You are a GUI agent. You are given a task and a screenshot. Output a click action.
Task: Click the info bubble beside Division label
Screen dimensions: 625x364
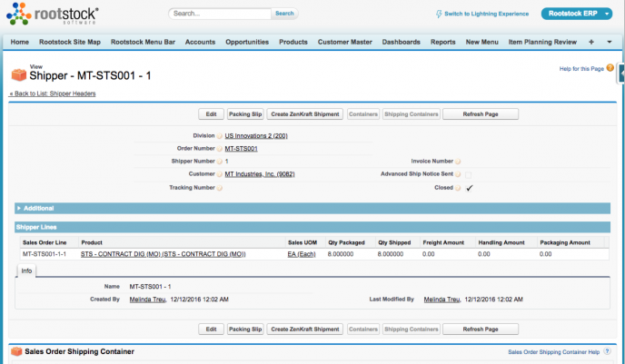219,136
